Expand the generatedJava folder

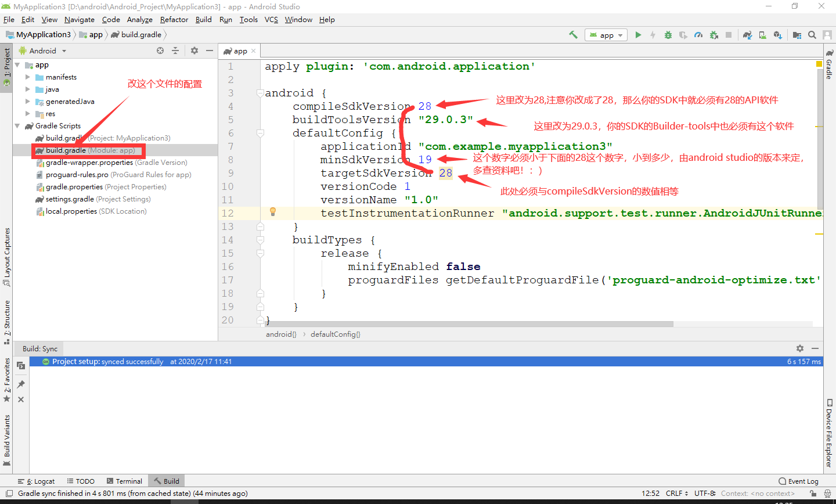pos(28,102)
